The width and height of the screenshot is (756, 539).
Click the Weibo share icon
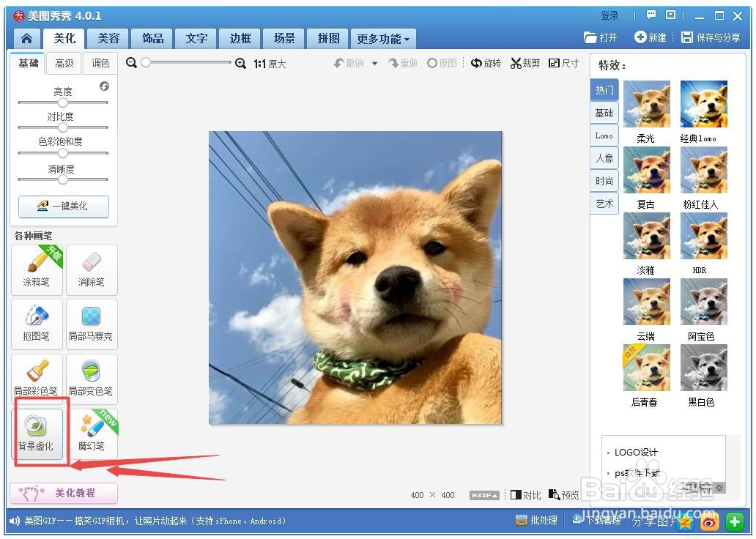[x=709, y=521]
